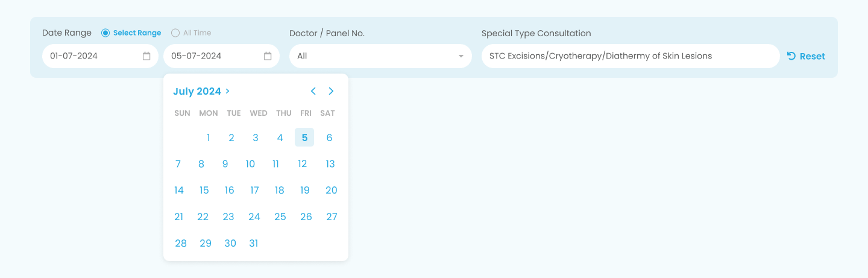
Task: Select the Select Range radio button
Action: 105,33
